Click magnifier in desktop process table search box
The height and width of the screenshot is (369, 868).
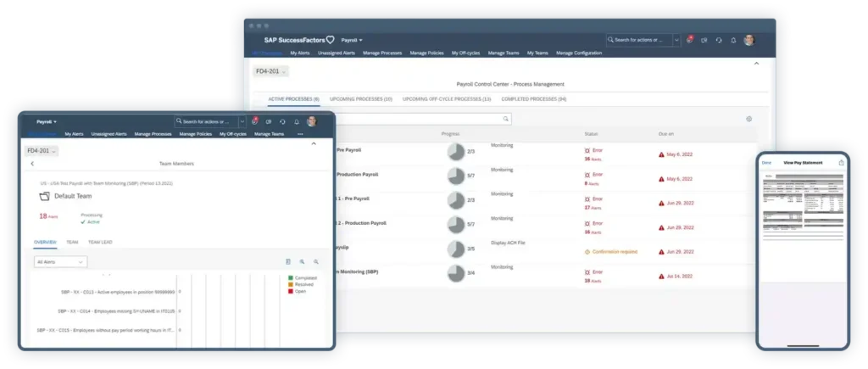[x=505, y=119]
